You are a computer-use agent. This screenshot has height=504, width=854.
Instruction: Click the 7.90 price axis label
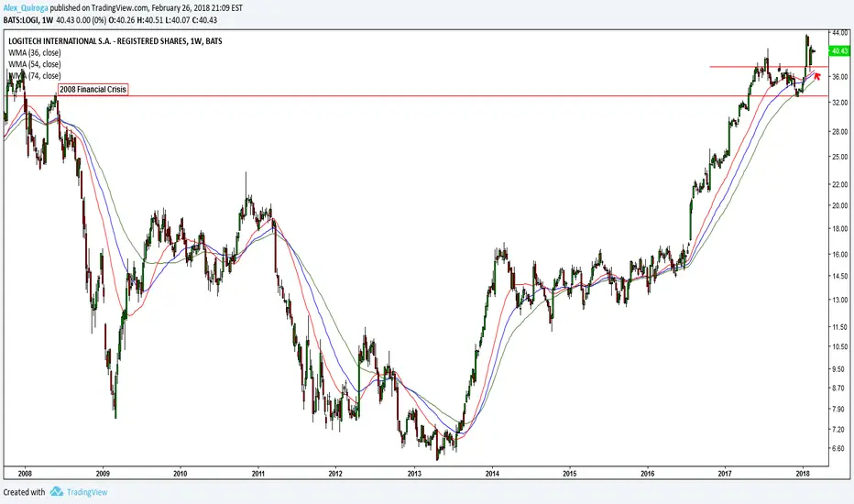(x=840, y=409)
